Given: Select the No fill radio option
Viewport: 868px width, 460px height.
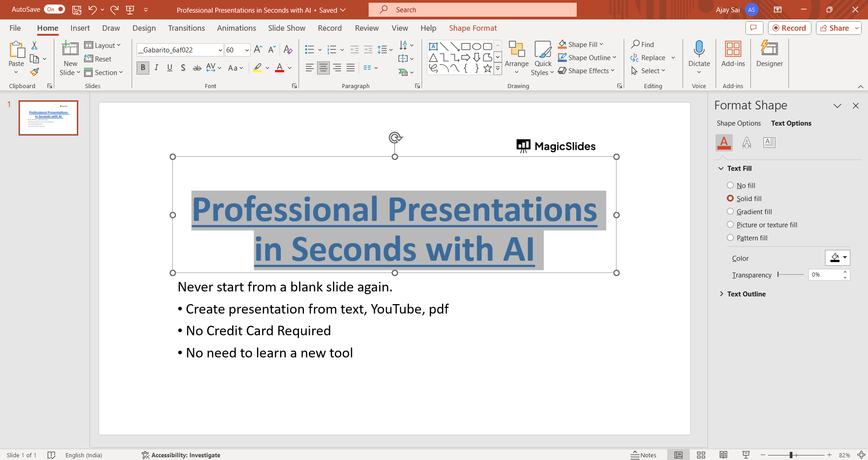Looking at the screenshot, I should [x=730, y=185].
